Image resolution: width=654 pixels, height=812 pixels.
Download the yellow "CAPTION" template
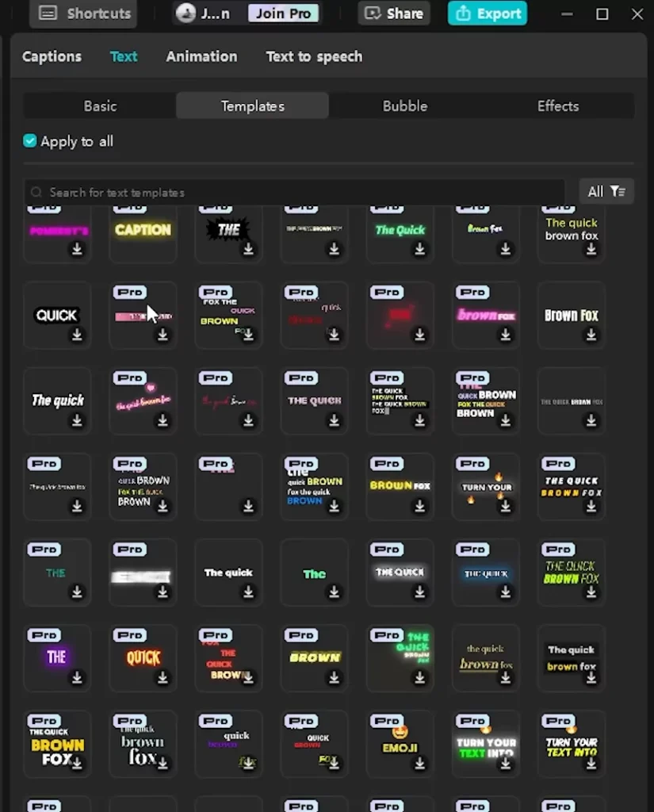pos(163,249)
